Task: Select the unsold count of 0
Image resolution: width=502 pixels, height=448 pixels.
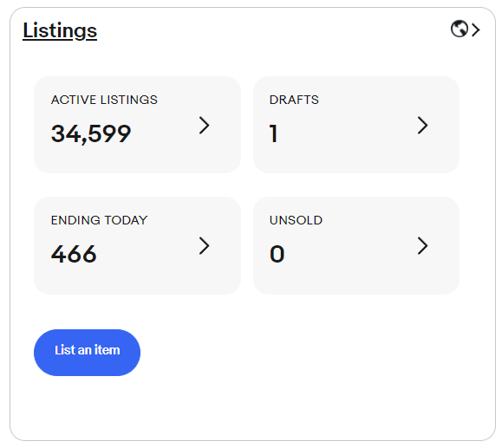Action: pos(277,254)
